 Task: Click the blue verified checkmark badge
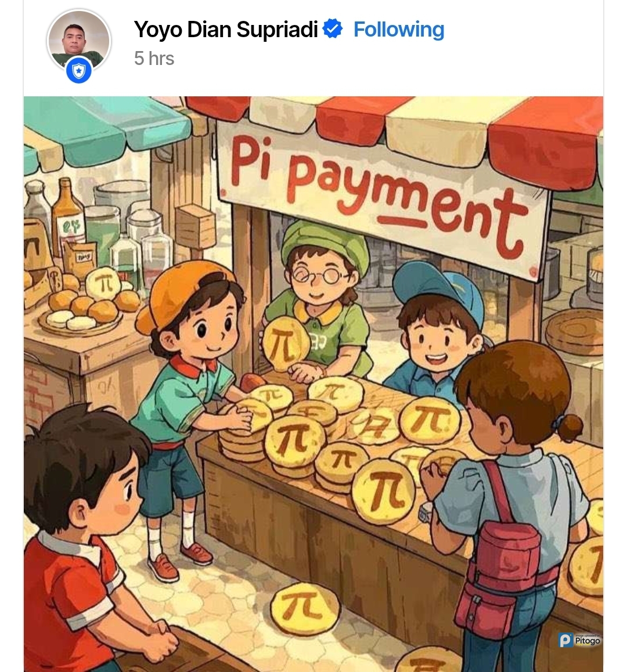coord(333,28)
